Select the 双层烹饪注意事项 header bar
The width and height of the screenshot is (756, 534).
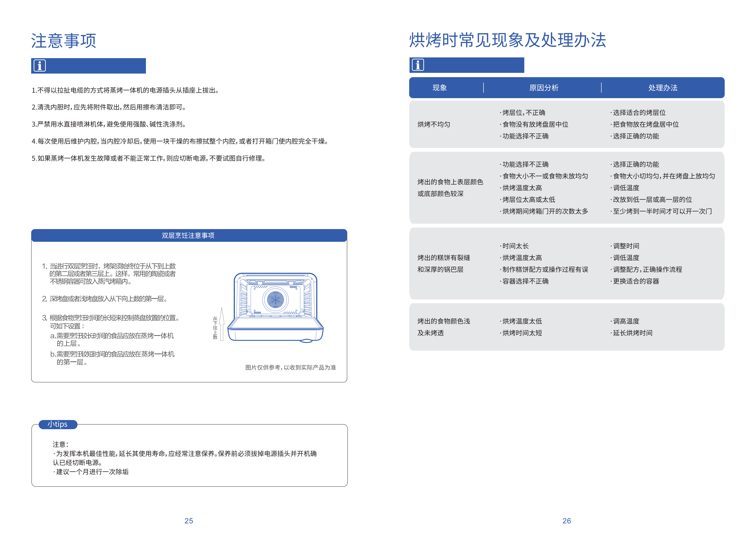click(x=189, y=236)
